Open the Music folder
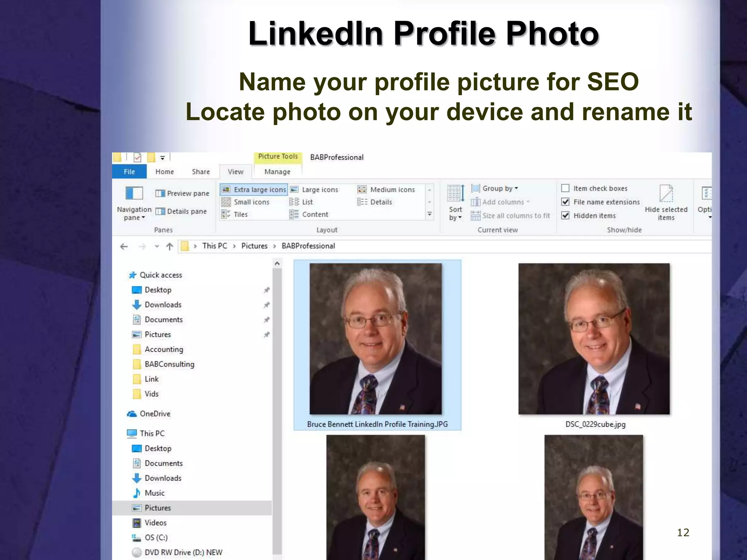Screen dimensions: 747x560 click(155, 493)
